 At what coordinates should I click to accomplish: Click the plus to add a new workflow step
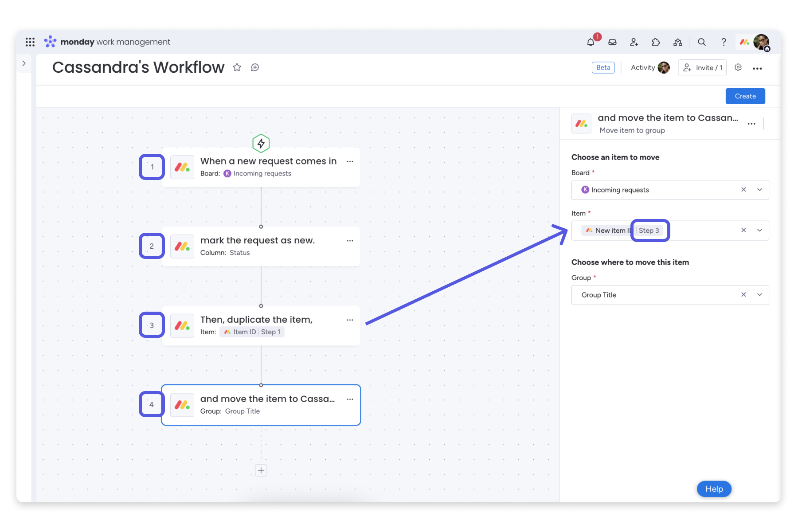[x=261, y=470]
